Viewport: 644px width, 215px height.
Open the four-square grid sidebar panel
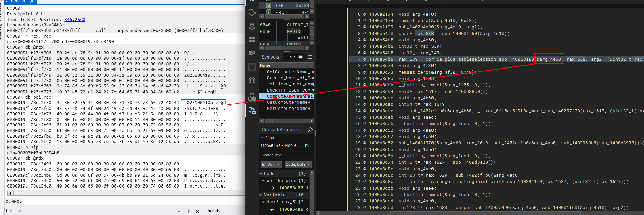[x=252, y=40]
